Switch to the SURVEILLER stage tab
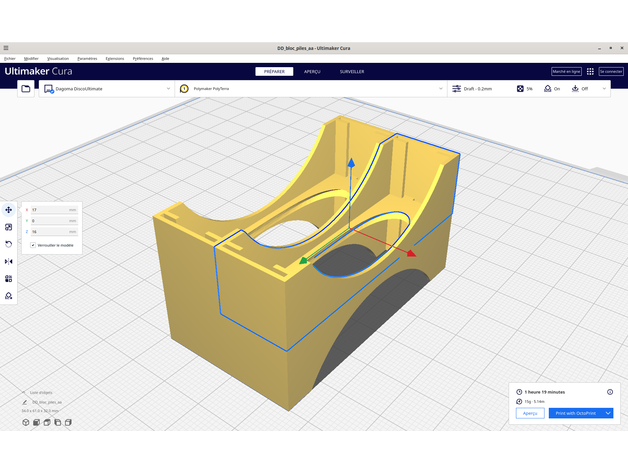The image size is (628, 472). pyautogui.click(x=352, y=72)
